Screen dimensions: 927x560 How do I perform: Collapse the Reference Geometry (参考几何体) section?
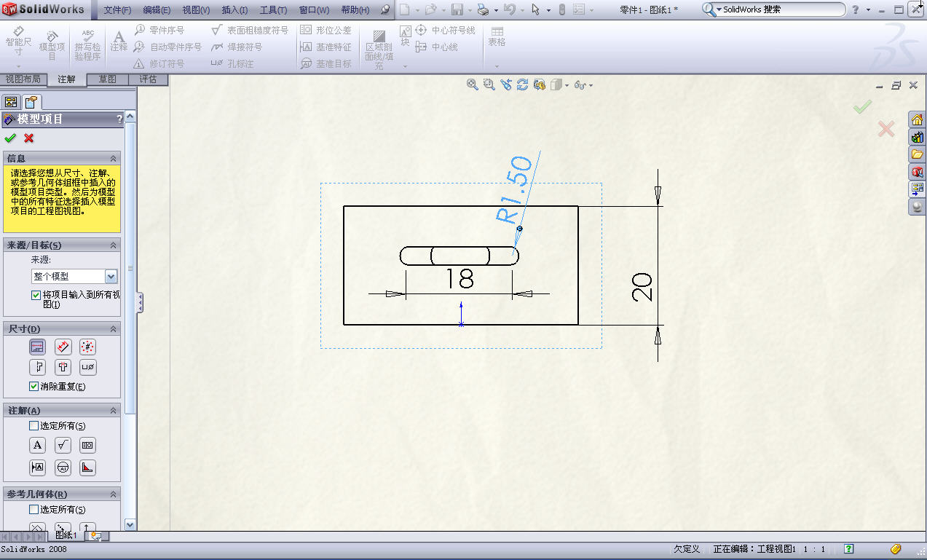113,494
